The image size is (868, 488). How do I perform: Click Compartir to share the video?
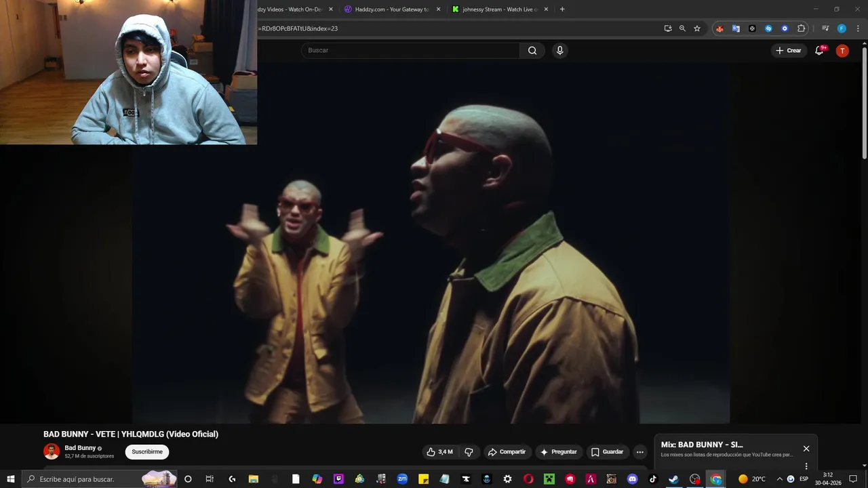tap(507, 452)
